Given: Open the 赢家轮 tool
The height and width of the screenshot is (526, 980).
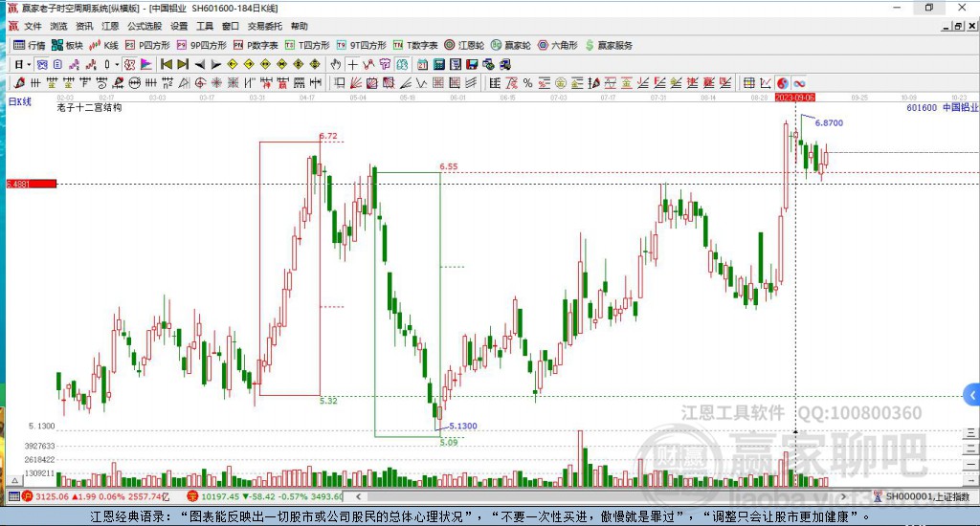Looking at the screenshot, I should tap(511, 45).
